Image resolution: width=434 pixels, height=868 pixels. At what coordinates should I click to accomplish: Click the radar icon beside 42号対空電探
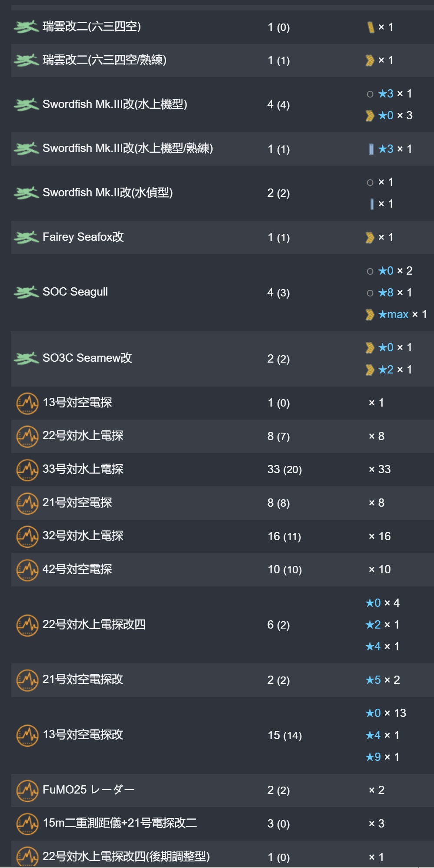coord(27,570)
